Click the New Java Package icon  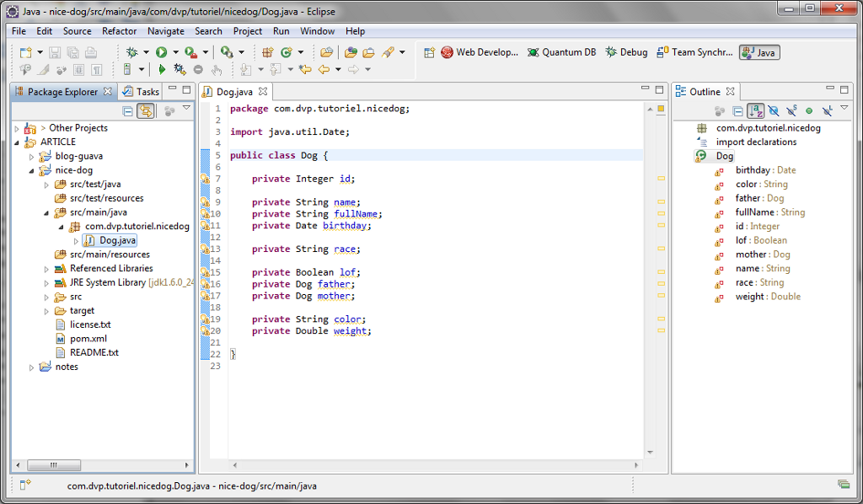(268, 52)
